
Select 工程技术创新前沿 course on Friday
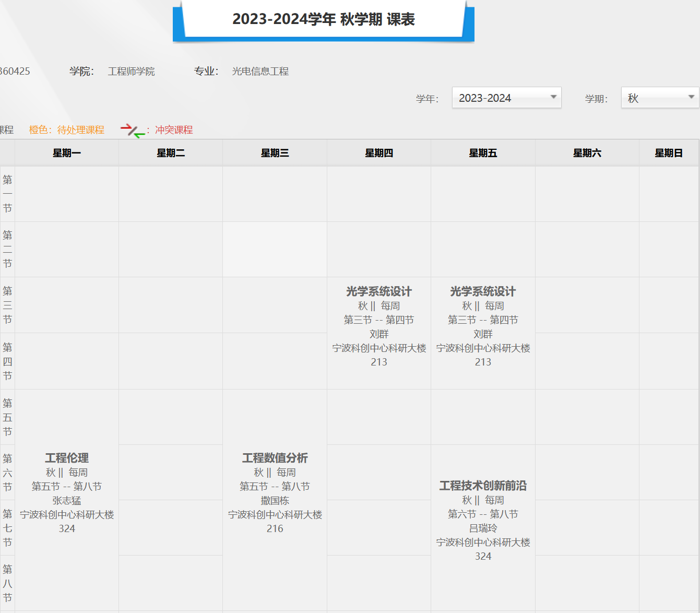[x=483, y=521]
